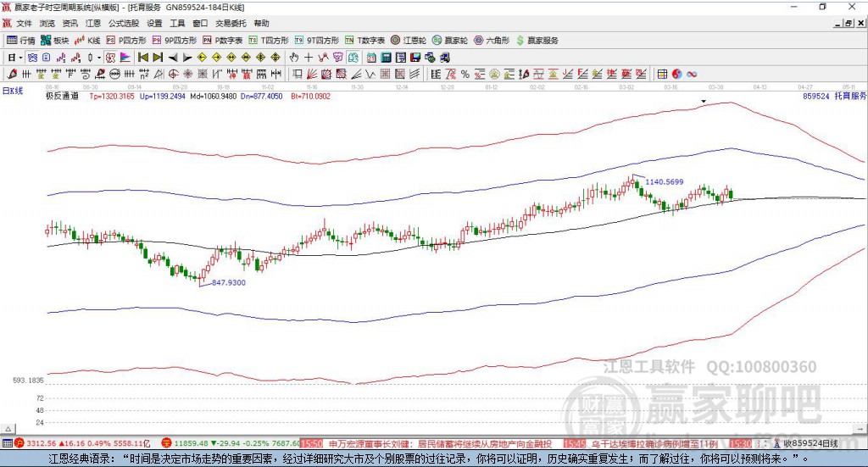
Task: Jump to first record arrow button
Action: coord(142,58)
